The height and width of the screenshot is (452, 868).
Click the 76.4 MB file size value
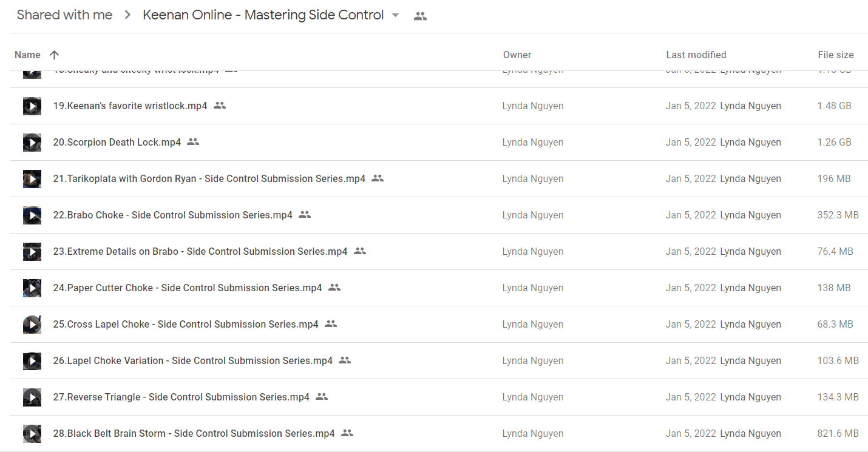[835, 251]
